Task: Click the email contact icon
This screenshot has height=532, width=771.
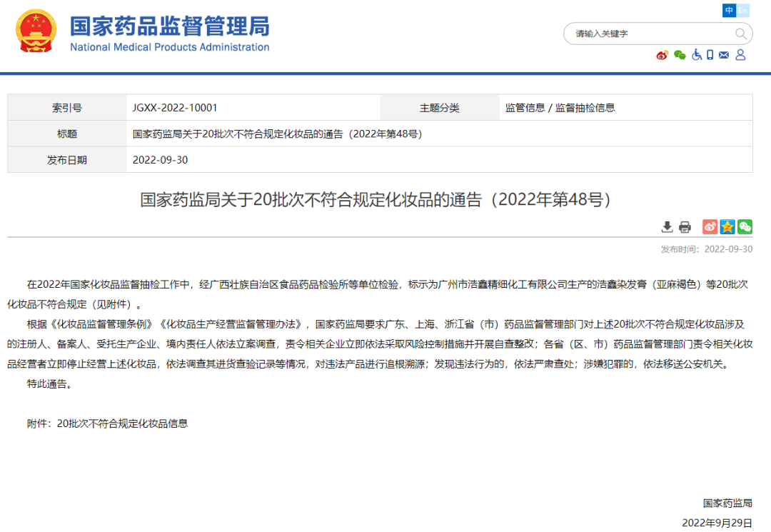Action: coord(724,55)
